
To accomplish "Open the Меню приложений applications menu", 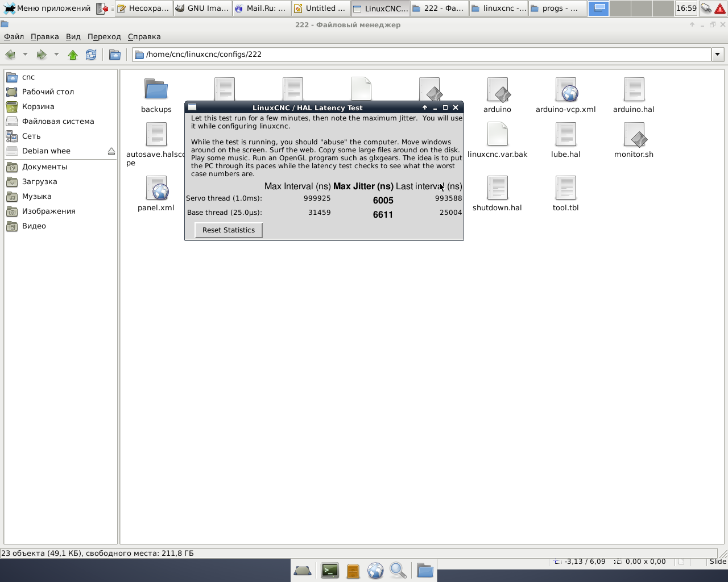I will pyautogui.click(x=48, y=8).
